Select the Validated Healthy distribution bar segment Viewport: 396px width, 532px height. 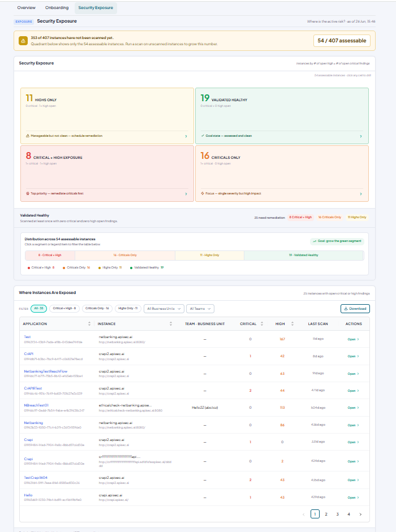[x=304, y=255]
